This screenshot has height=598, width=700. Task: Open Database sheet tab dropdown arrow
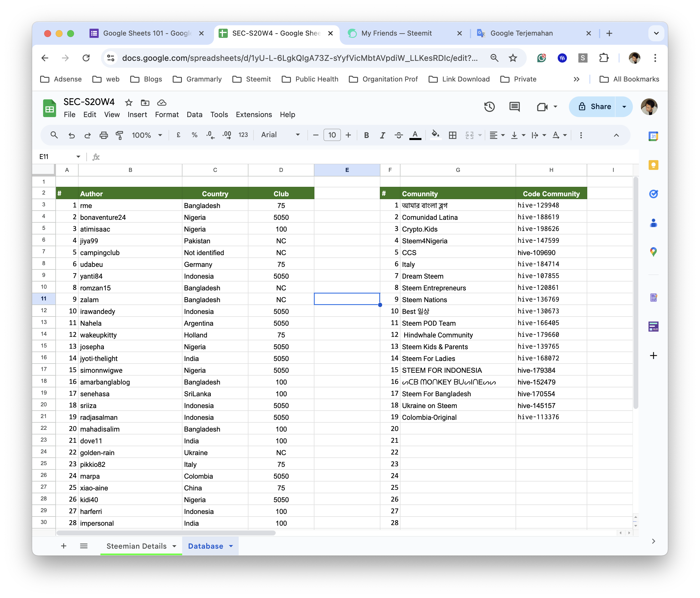tap(231, 546)
